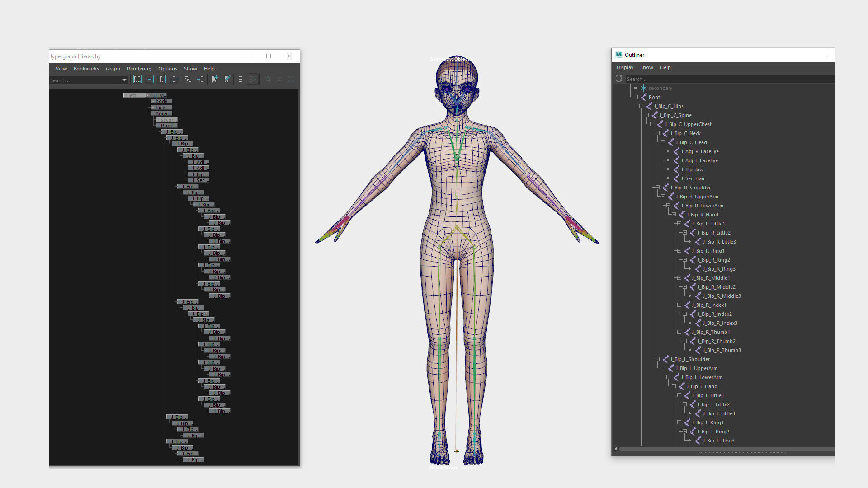Click the Outliner filter icon beside search
Viewport: 868px width, 488px height.
(x=619, y=79)
